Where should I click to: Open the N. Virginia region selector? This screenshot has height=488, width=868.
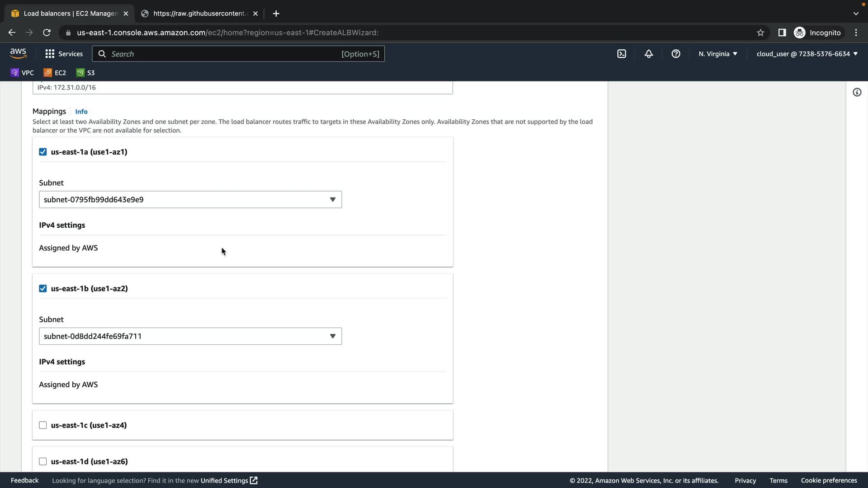[x=717, y=54]
